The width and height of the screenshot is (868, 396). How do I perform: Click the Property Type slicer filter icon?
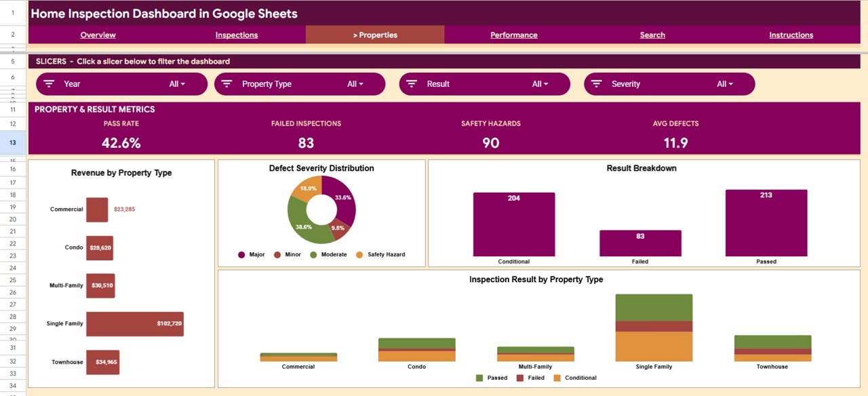[227, 84]
